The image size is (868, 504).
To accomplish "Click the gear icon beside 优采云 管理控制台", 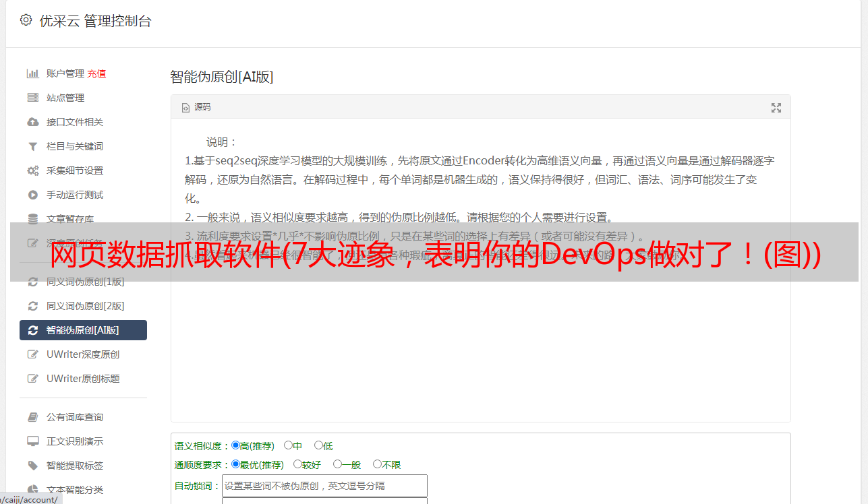I will pos(26,20).
